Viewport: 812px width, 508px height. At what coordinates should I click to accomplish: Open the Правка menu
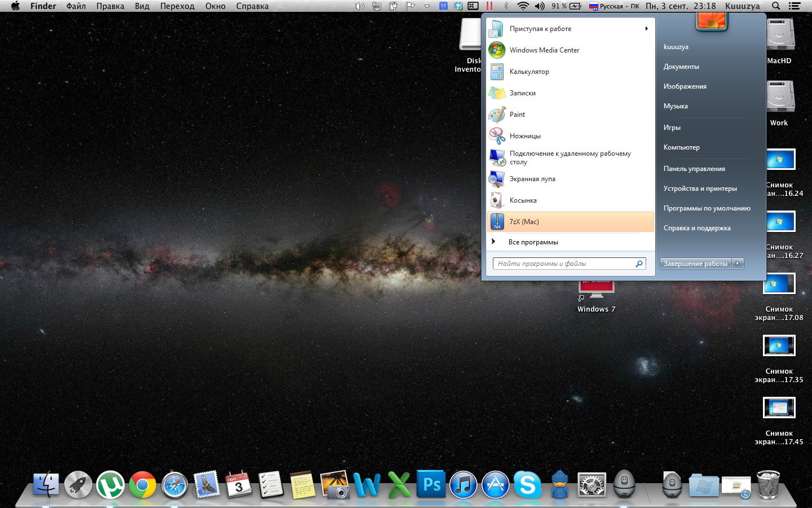(111, 6)
